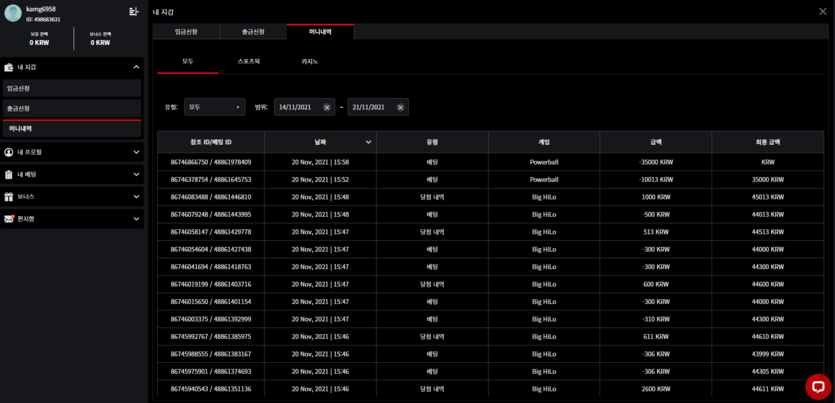Image resolution: width=835 pixels, height=403 pixels.
Task: Click the kamg6958 profile avatar
Action: click(x=13, y=13)
